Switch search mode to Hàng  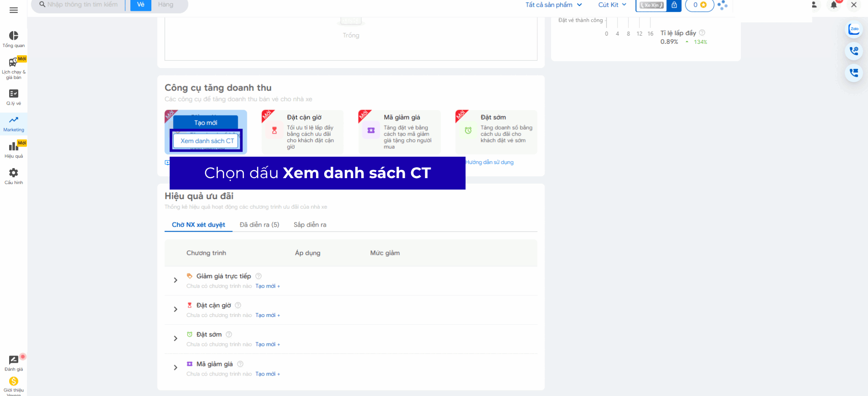166,5
